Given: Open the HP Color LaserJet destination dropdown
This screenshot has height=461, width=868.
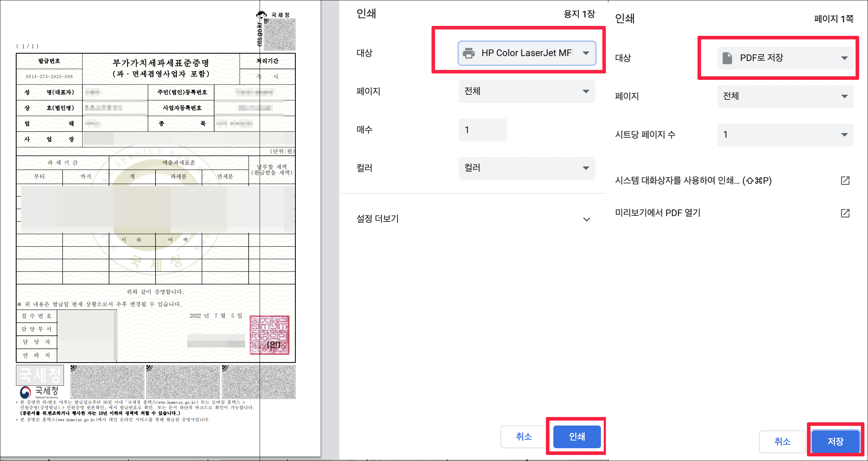Looking at the screenshot, I should [x=527, y=53].
